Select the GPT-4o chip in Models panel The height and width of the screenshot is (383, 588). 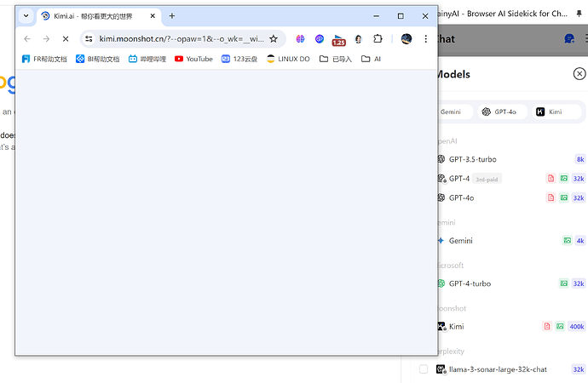[x=502, y=111]
